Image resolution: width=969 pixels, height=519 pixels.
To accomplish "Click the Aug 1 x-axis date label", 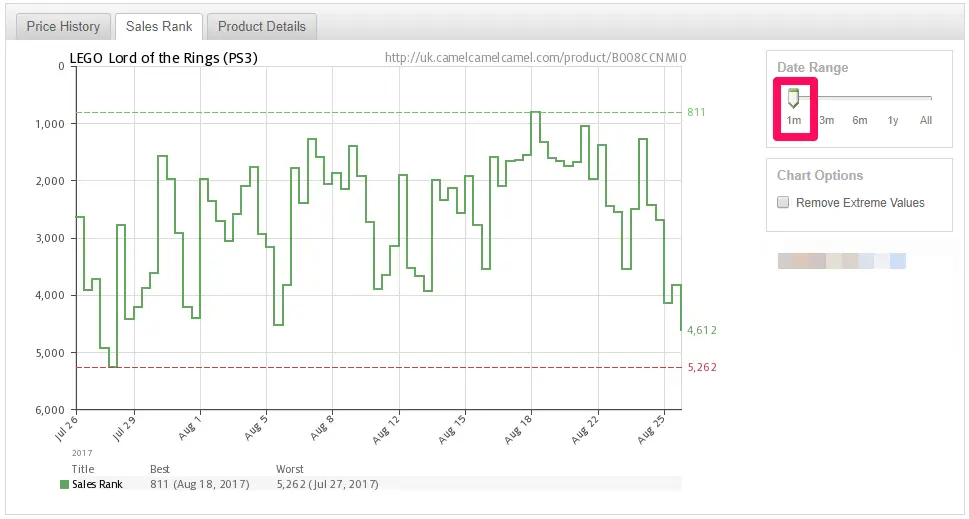I will click(x=191, y=426).
